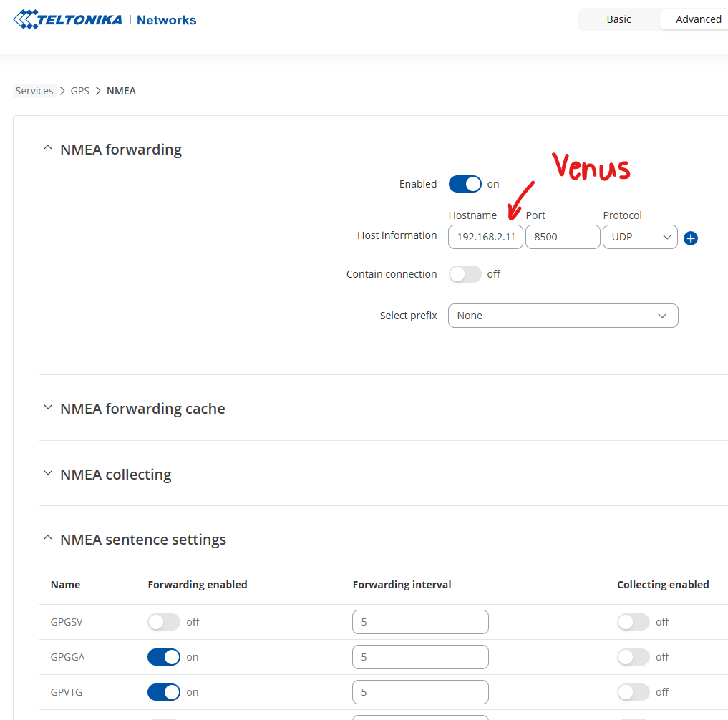Click the blue plus add-host icon
The width and height of the screenshot is (728, 720).
[x=691, y=238]
